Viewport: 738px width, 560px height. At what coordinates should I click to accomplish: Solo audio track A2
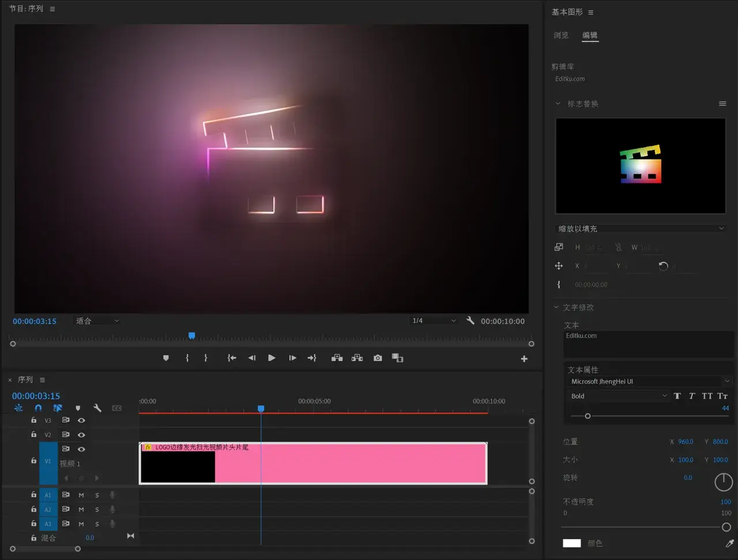pyautogui.click(x=97, y=509)
